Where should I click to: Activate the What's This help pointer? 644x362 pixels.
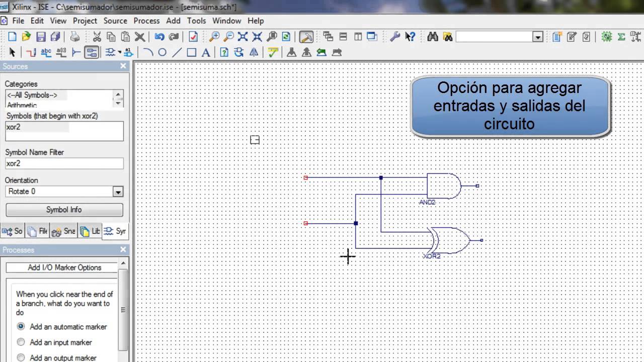click(410, 37)
